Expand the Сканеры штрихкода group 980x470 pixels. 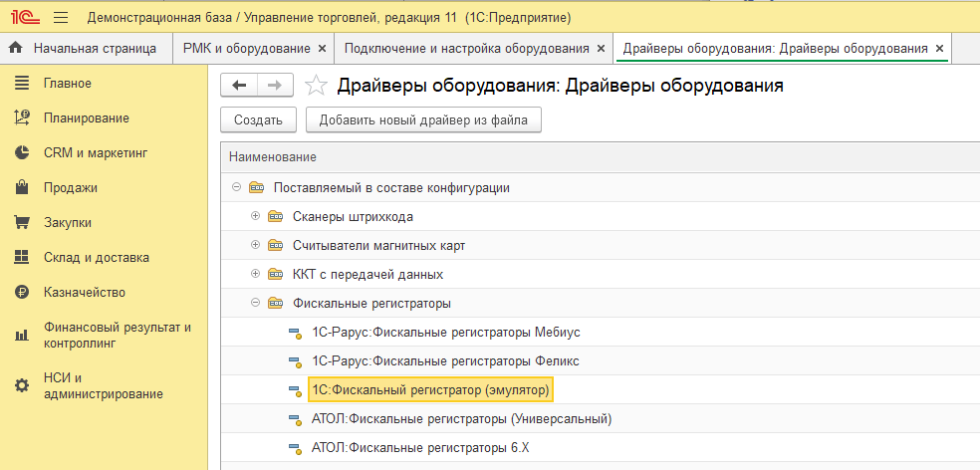(255, 216)
